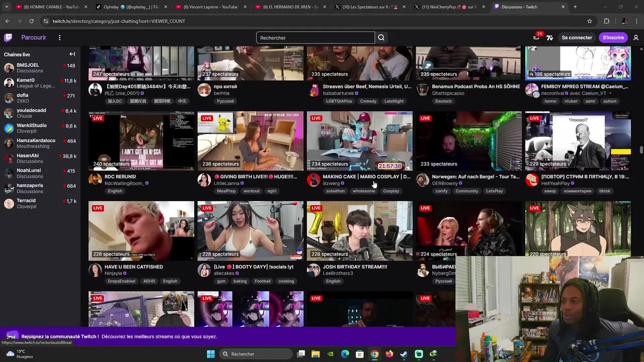
Task: Open Chrome three-dot menu
Action: 636,21
